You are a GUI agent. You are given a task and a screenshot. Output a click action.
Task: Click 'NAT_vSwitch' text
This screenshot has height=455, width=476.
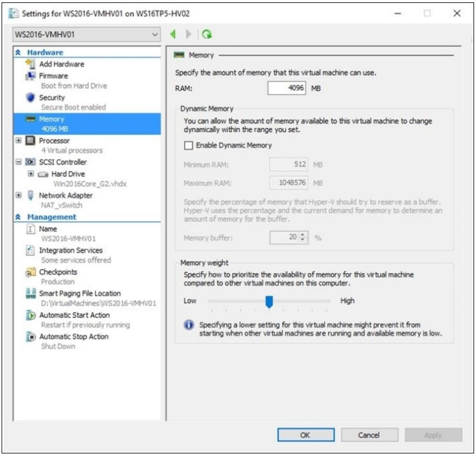62,205
